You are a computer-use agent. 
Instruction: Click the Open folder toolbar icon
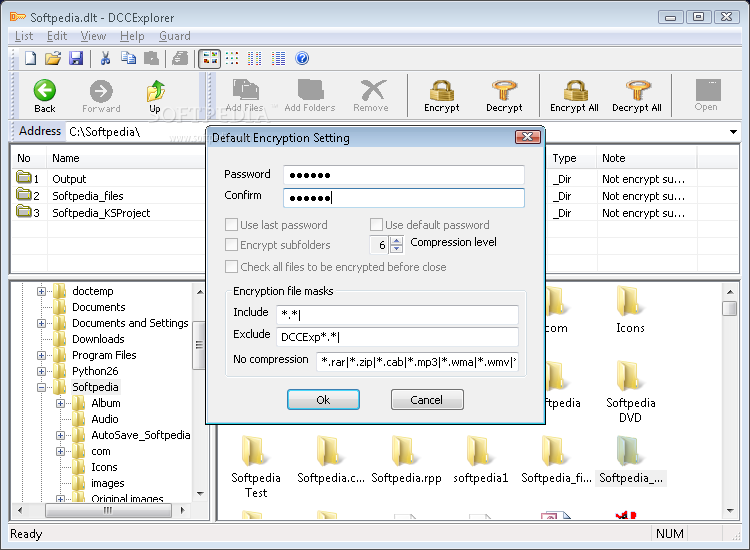click(x=53, y=58)
